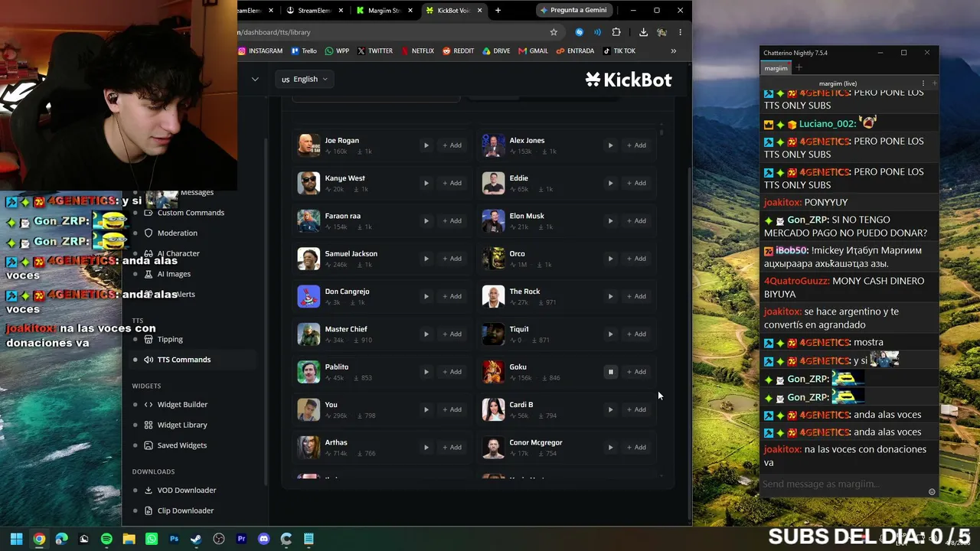Open the REDDIT bookmark
The height and width of the screenshot is (551, 980).
click(458, 51)
